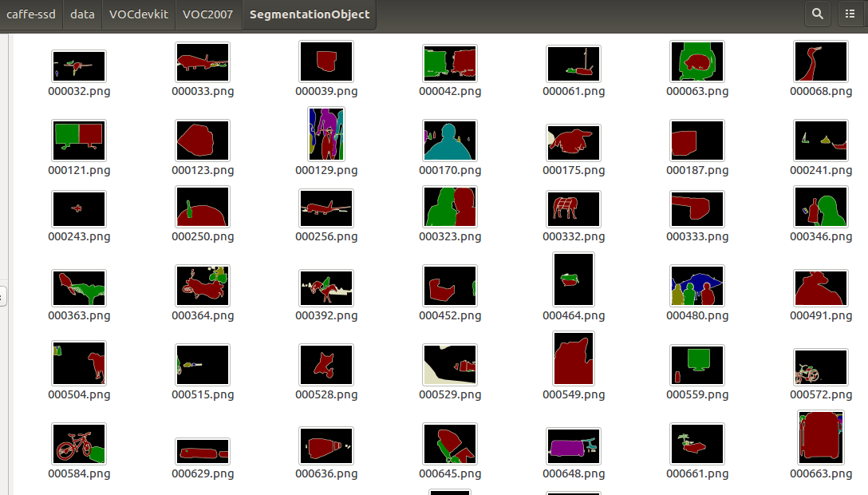Select the 000068.png thumbnail
The height and width of the screenshot is (495, 868).
click(x=820, y=61)
